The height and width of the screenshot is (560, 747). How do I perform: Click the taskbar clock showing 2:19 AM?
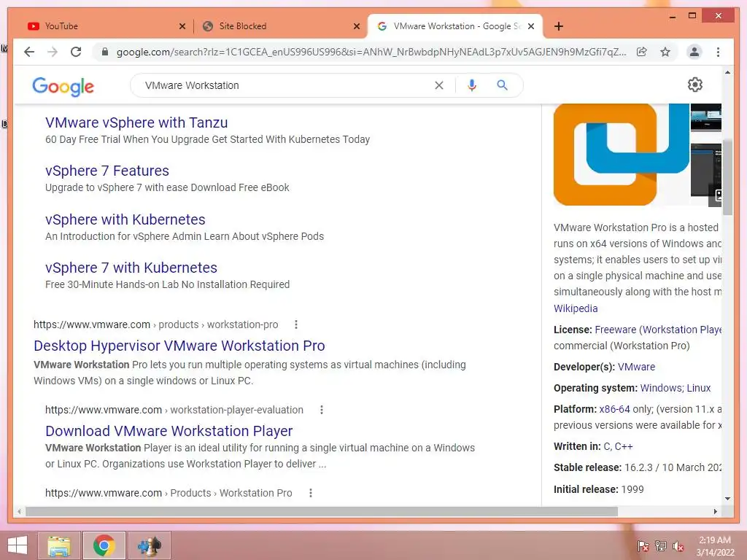715,545
